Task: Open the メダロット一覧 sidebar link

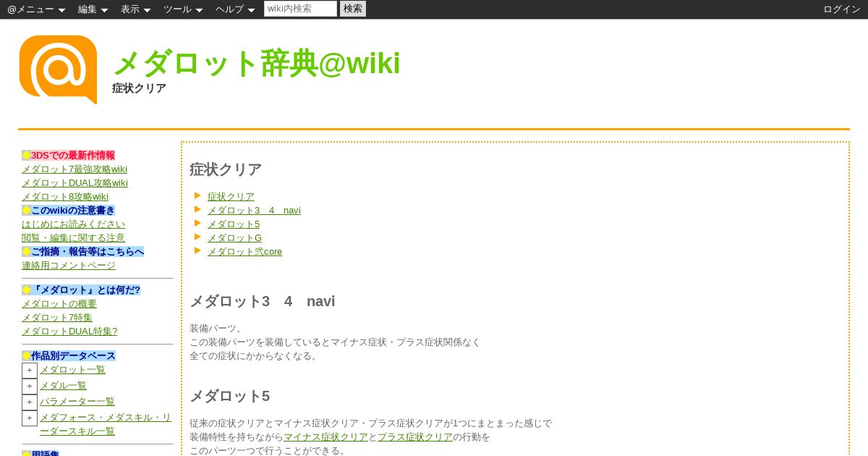Action: point(72,370)
